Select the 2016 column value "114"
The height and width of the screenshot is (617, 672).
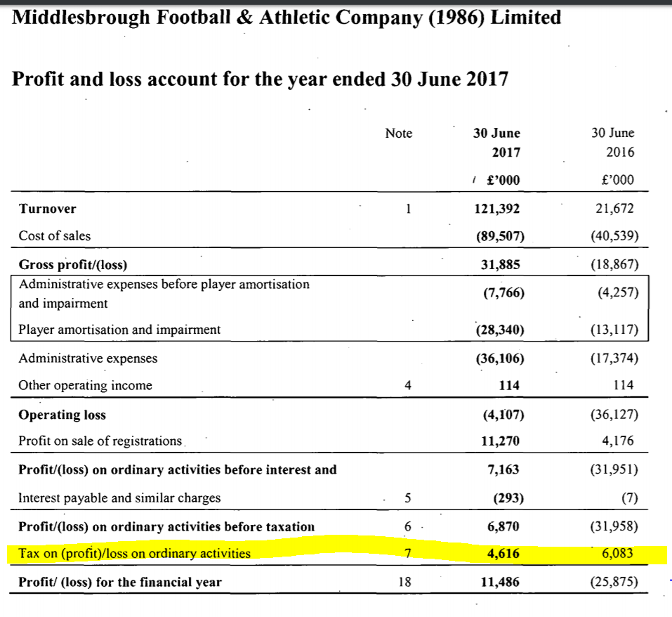(623, 385)
